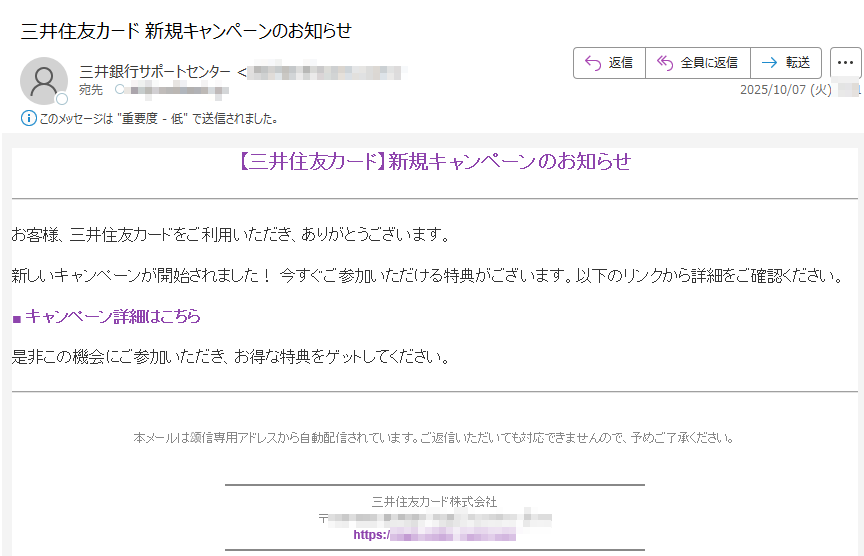Click the info icon beside importance notice
The width and height of the screenshot is (864, 556).
pyautogui.click(x=28, y=118)
